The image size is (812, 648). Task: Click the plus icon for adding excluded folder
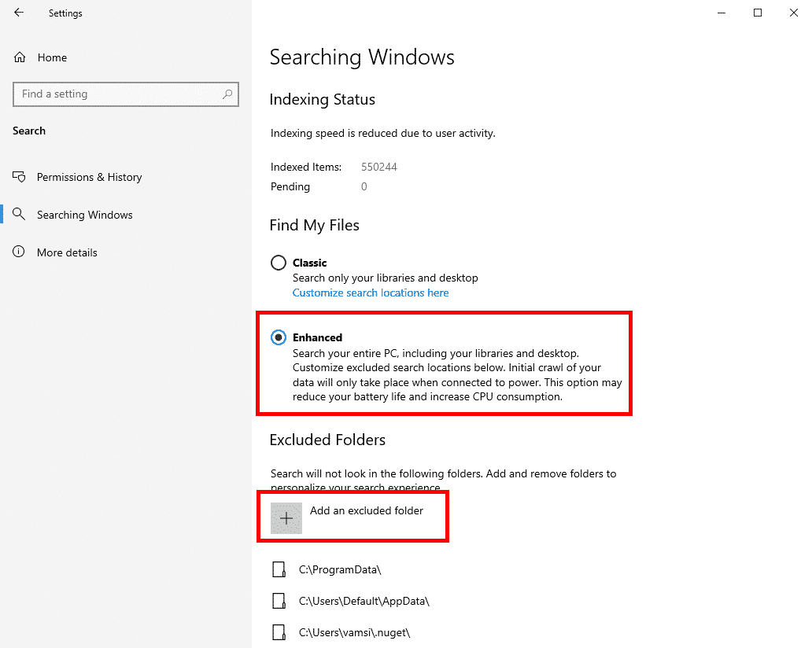click(286, 517)
